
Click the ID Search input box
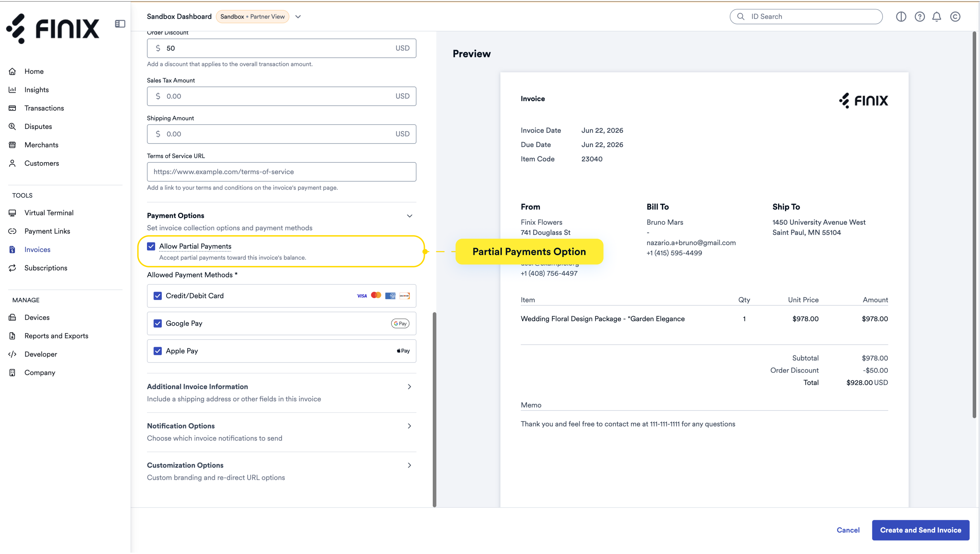pos(806,16)
